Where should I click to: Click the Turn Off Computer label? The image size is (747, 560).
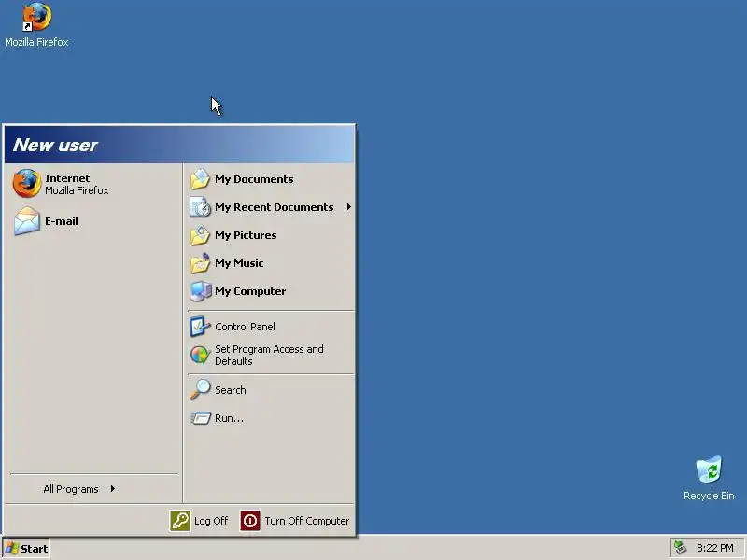point(307,521)
